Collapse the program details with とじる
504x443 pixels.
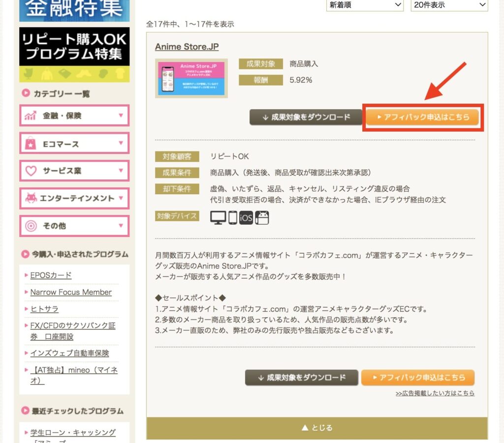317,428
